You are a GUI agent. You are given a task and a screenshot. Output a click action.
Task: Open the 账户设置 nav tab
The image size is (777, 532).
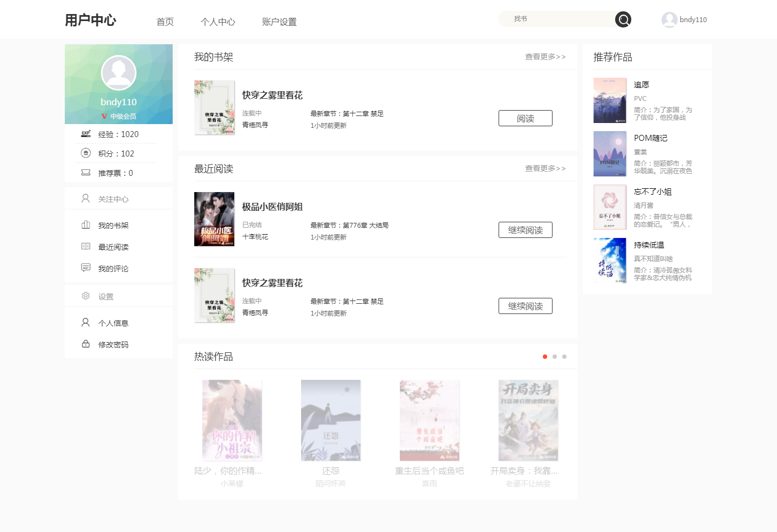tap(280, 22)
